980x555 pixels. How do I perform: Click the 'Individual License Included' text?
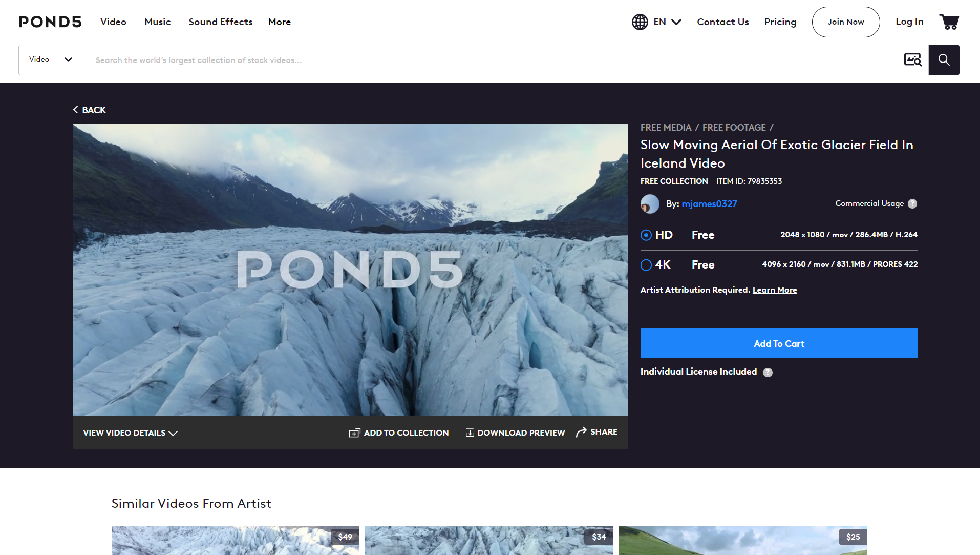[698, 372]
